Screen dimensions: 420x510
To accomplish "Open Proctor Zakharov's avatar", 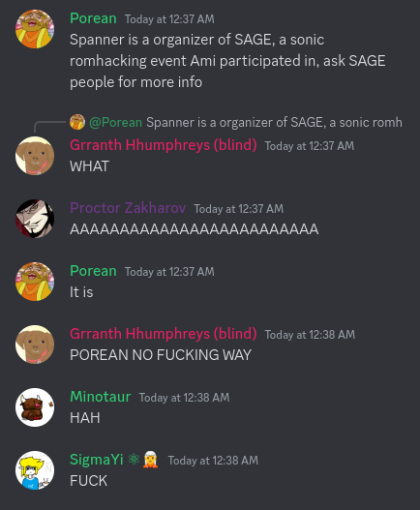I will click(35, 219).
